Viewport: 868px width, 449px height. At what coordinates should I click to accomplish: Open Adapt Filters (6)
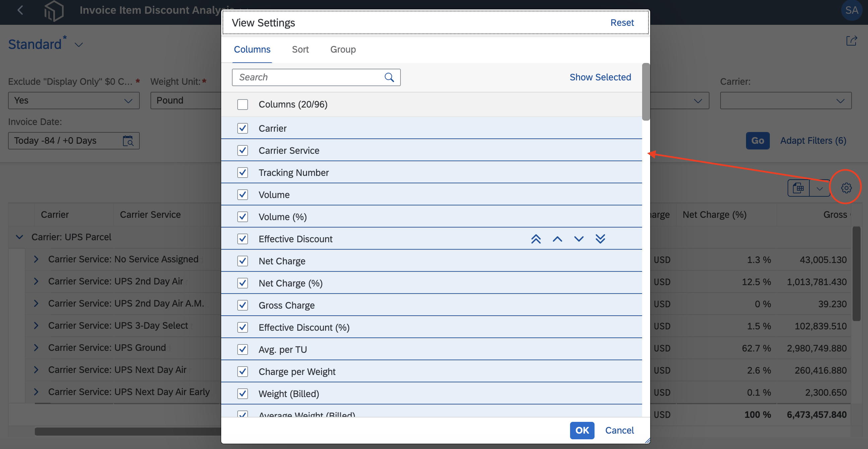813,140
